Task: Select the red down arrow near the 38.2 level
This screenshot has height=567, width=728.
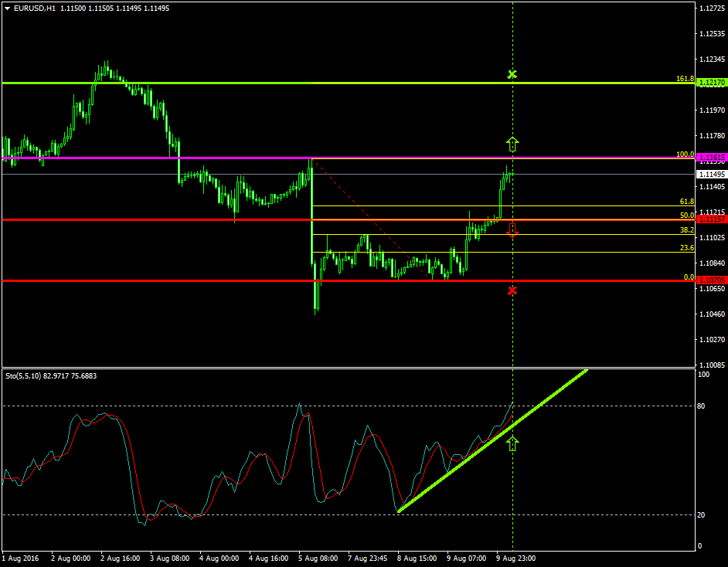Action: click(512, 229)
